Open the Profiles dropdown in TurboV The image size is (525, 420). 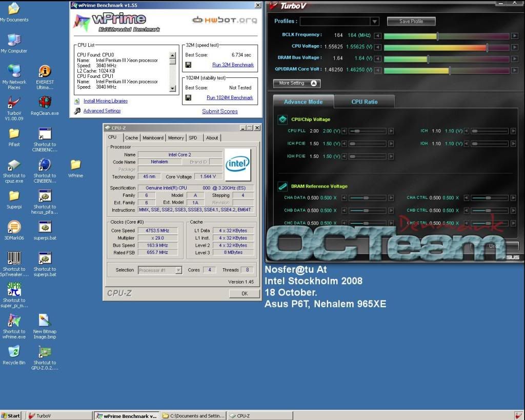point(375,22)
